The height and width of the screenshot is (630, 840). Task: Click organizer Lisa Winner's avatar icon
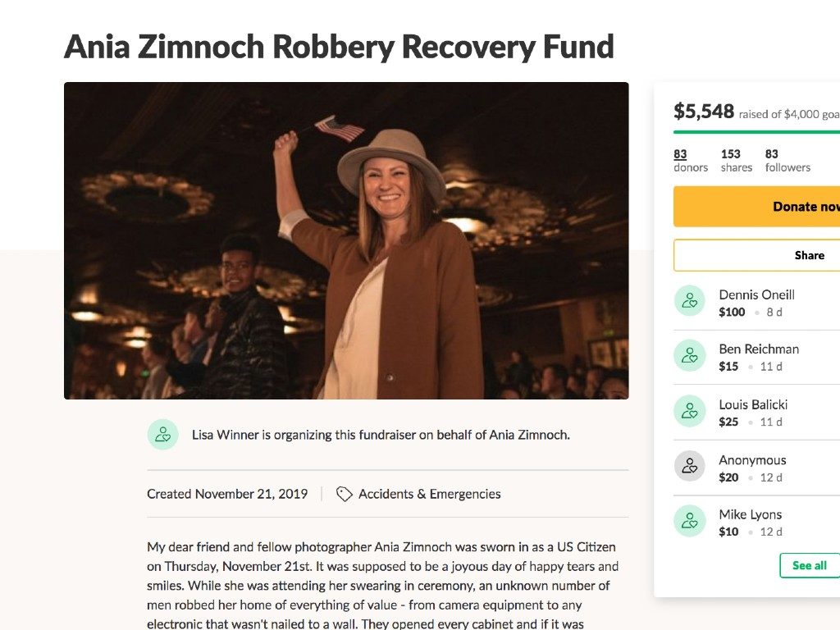(162, 434)
